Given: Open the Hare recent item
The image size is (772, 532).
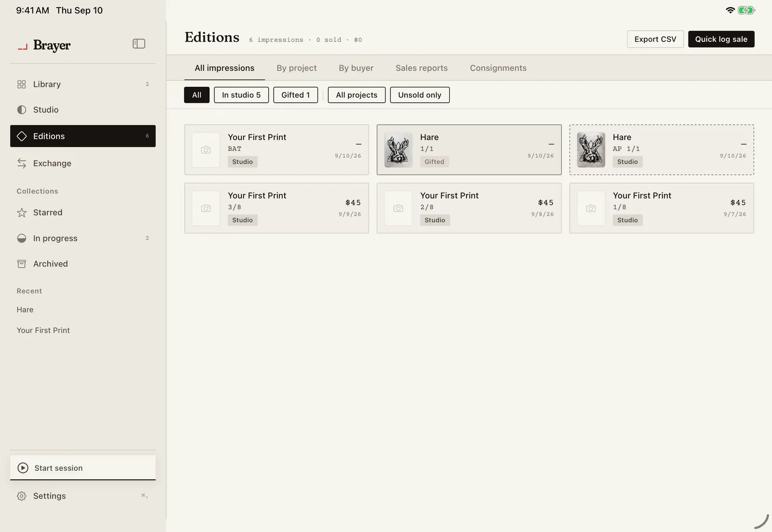Looking at the screenshot, I should click(25, 310).
